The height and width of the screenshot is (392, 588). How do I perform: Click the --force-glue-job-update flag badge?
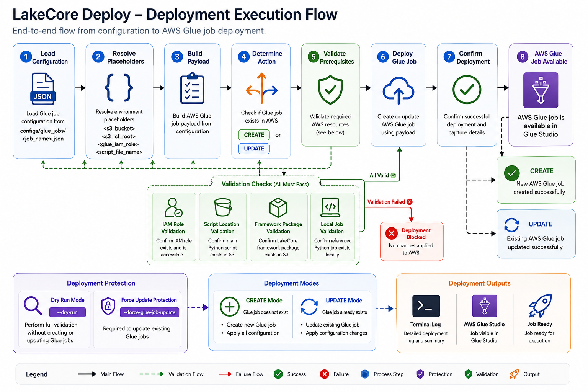(150, 312)
